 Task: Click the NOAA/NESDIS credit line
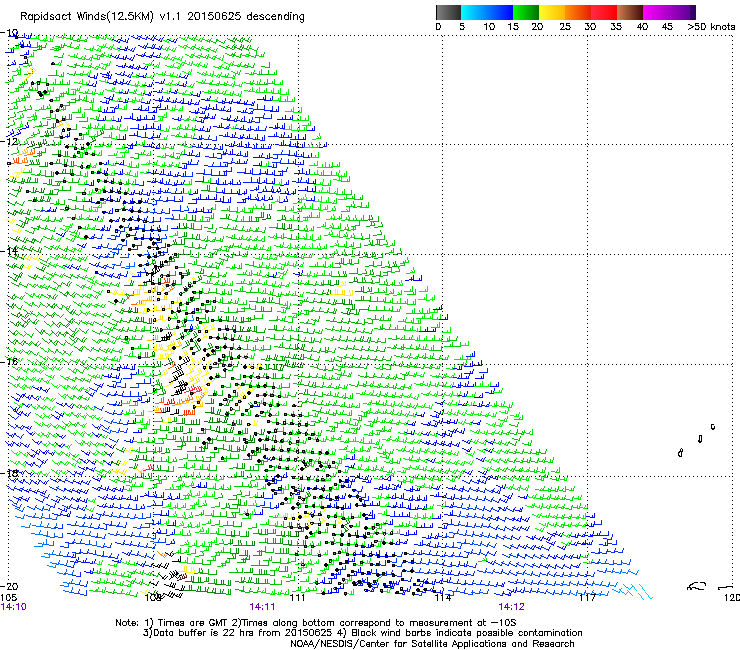point(432,644)
